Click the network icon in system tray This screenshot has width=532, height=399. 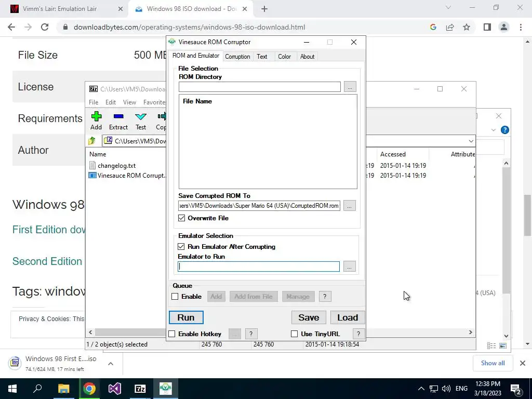(x=434, y=389)
